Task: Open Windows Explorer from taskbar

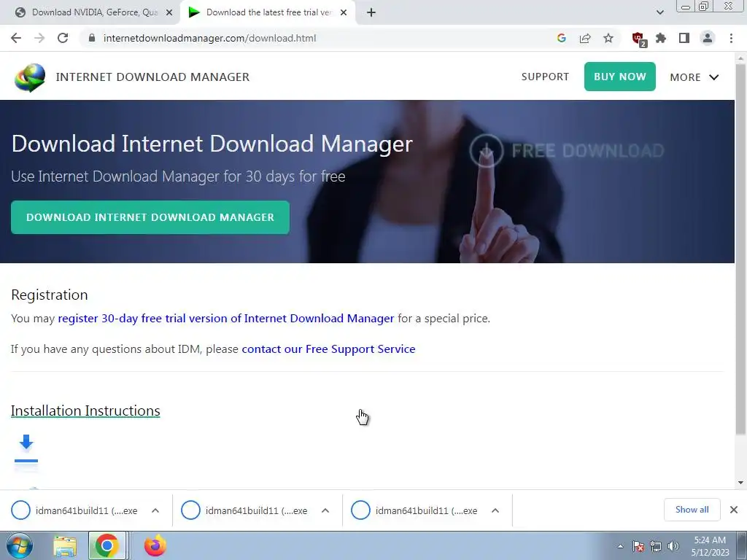Action: click(65, 546)
